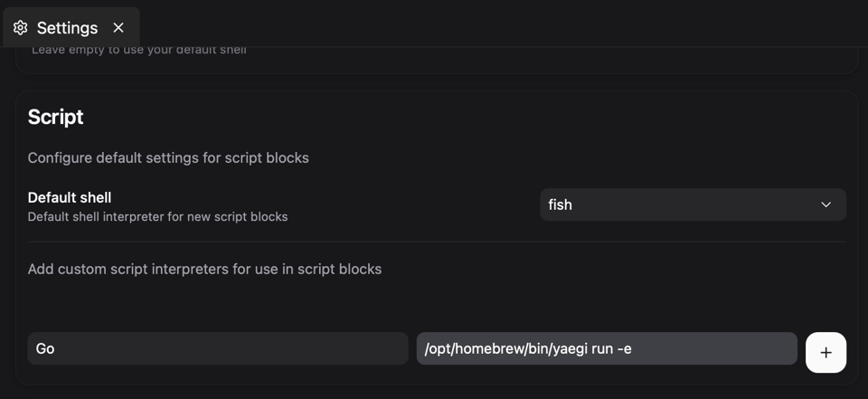This screenshot has height=399, width=868.
Task: Open the Default shell dropdown
Action: [693, 204]
